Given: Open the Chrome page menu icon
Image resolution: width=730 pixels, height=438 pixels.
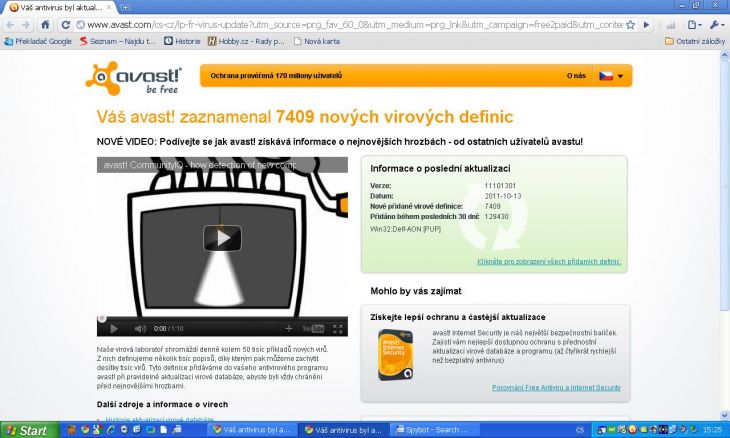Looking at the screenshot, I should 694,25.
